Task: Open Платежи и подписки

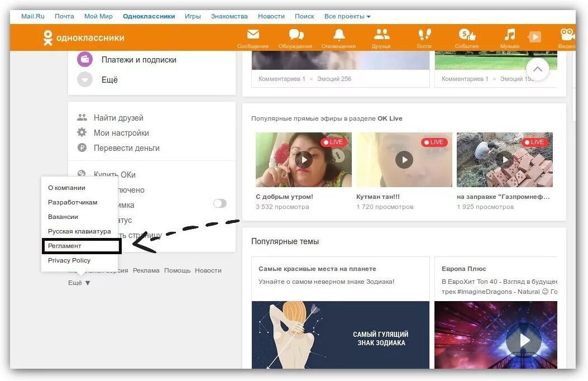Action: [138, 60]
